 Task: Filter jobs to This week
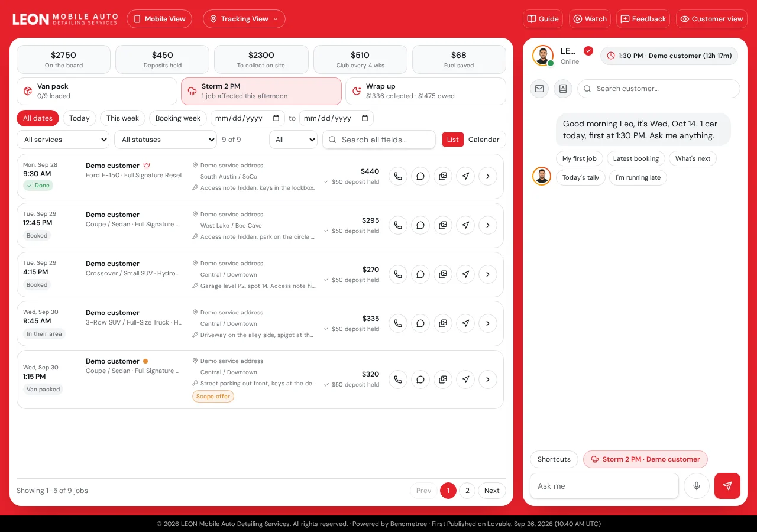click(x=122, y=118)
